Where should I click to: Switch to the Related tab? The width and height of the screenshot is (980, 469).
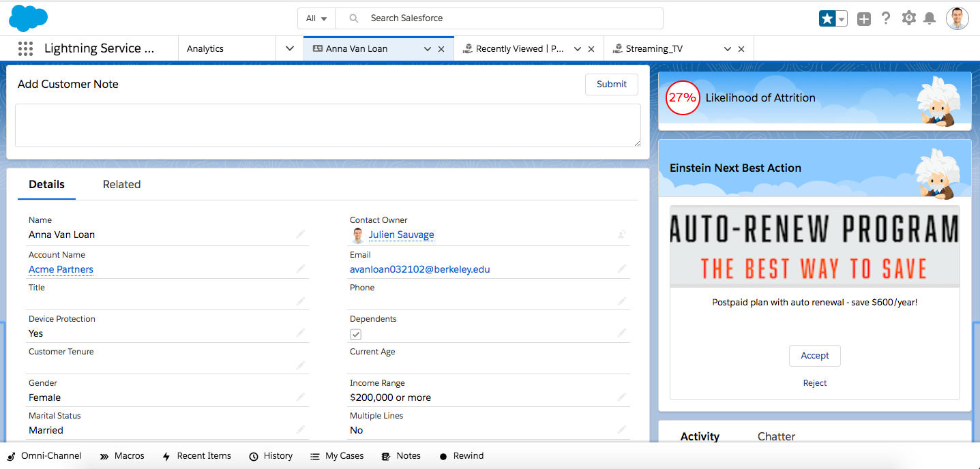tap(121, 184)
